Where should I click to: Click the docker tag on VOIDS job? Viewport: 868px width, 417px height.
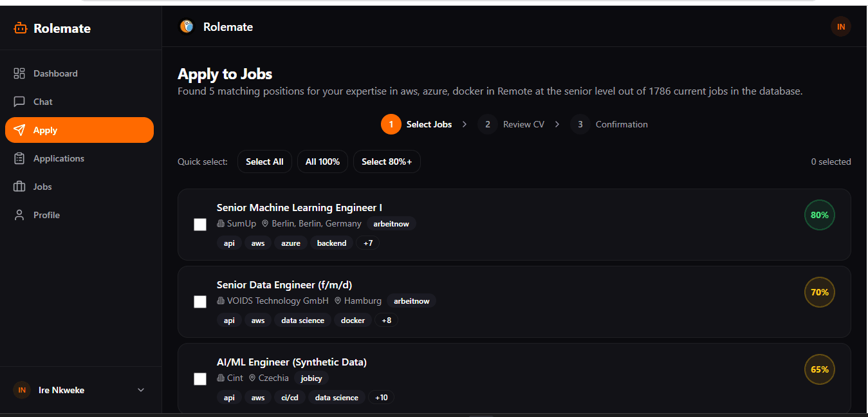(x=353, y=320)
